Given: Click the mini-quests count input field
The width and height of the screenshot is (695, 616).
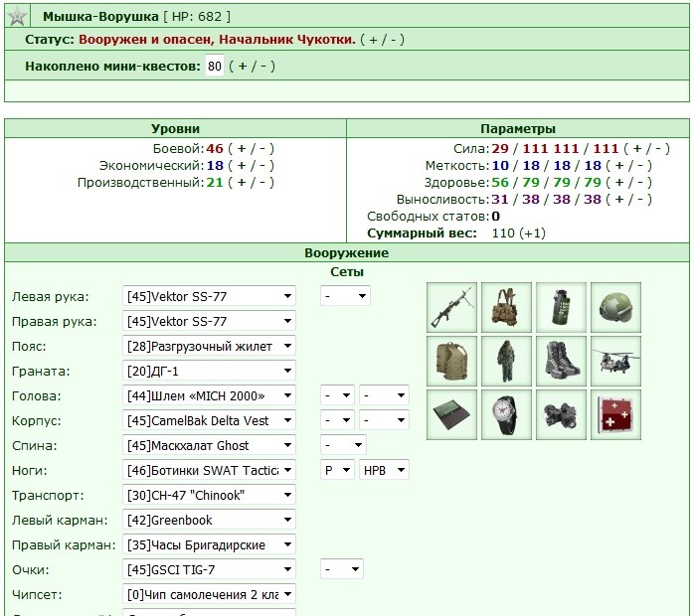Looking at the screenshot, I should [215, 67].
